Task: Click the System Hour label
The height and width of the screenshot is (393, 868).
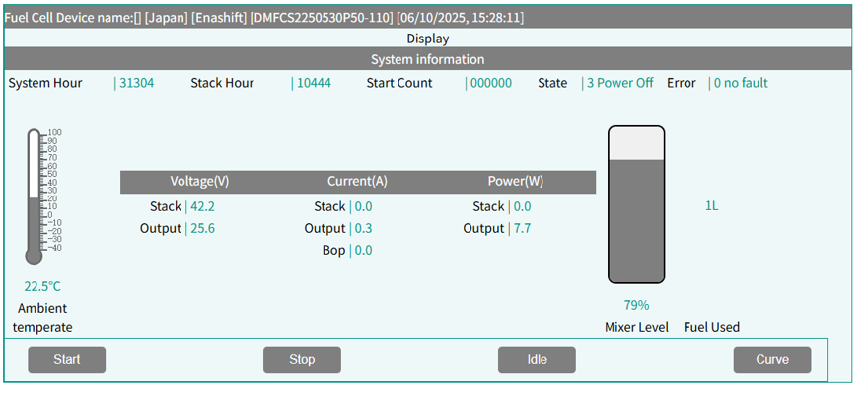Action: (44, 83)
